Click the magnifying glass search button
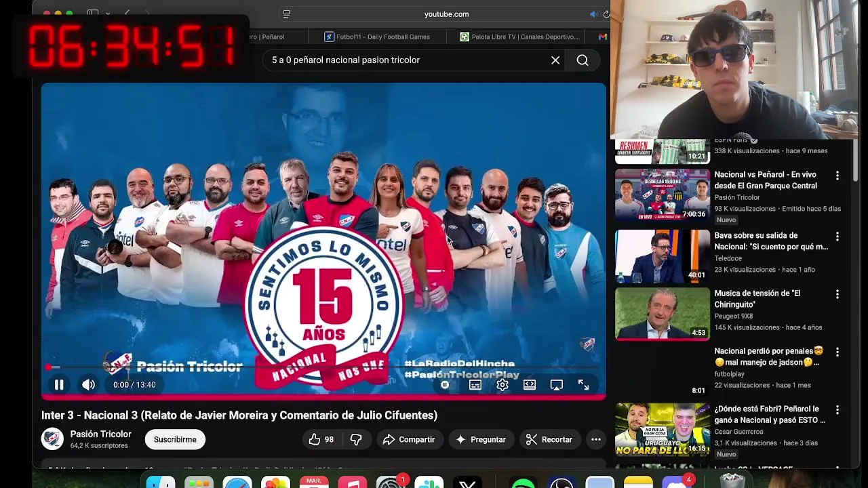Viewport: 868px width, 488px height. (x=583, y=60)
